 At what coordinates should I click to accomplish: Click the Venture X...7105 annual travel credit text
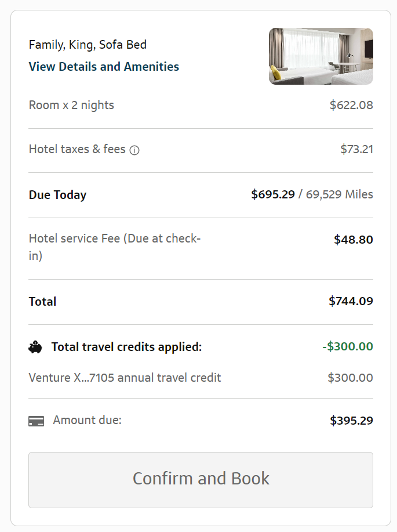(x=125, y=378)
